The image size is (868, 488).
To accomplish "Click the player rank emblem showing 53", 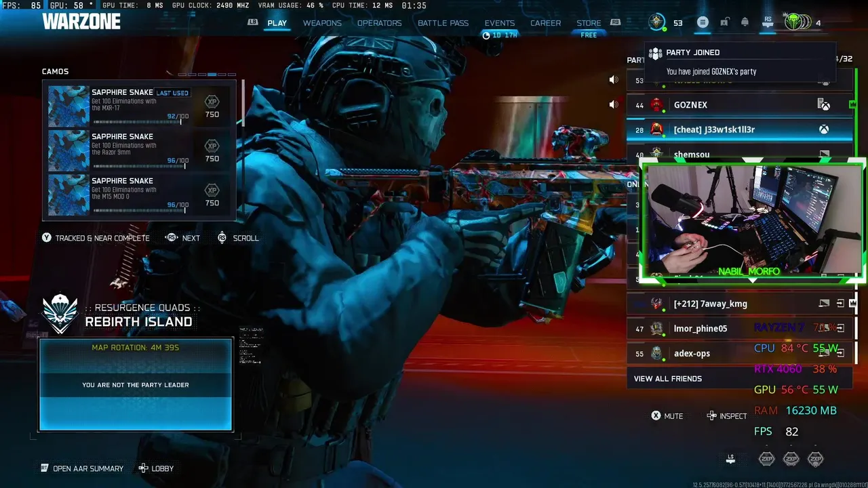I will click(x=656, y=22).
